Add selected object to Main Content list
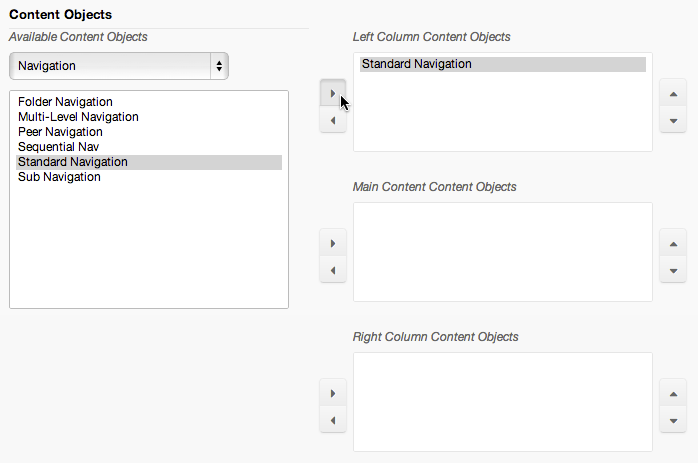This screenshot has width=698, height=463. tap(333, 243)
